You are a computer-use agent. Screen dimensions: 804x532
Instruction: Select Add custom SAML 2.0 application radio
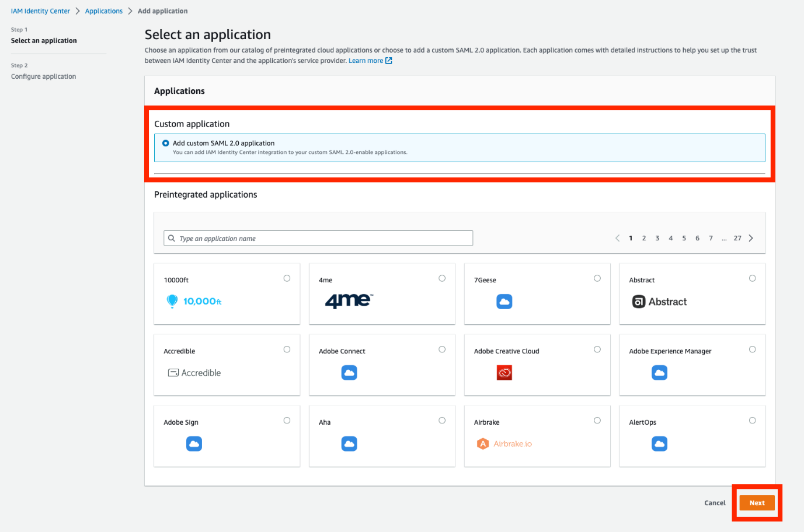[x=166, y=143]
